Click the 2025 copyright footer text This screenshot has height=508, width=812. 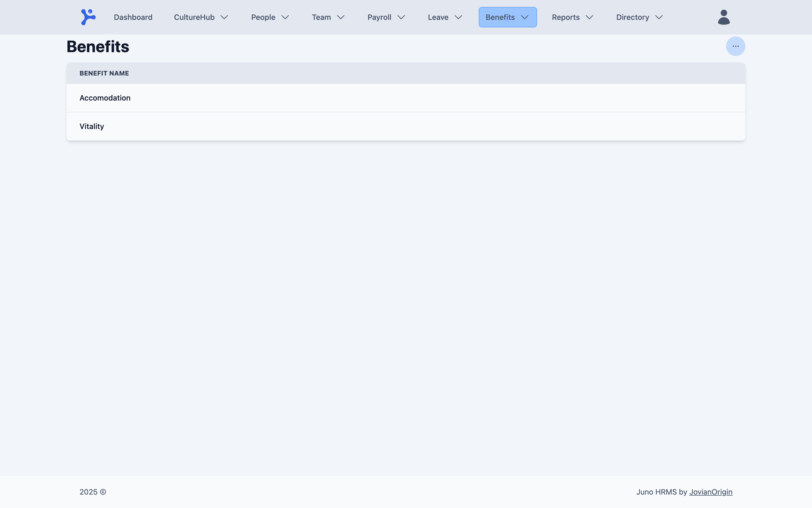(93, 492)
